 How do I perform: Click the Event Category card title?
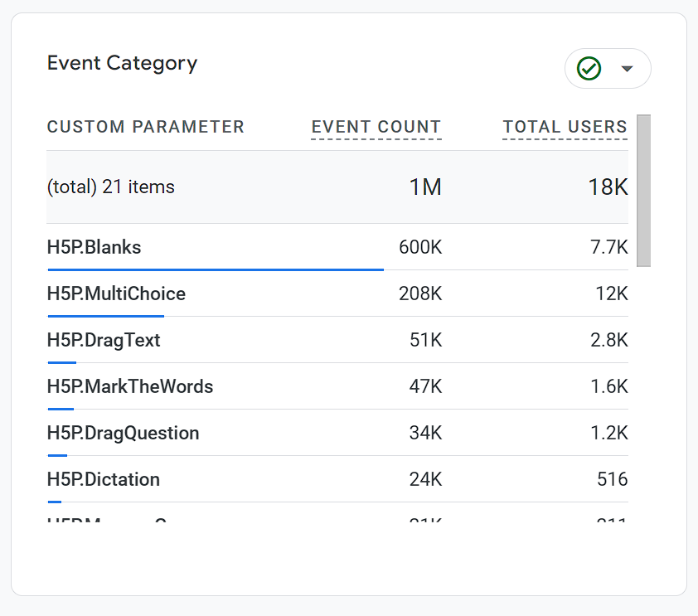(122, 62)
